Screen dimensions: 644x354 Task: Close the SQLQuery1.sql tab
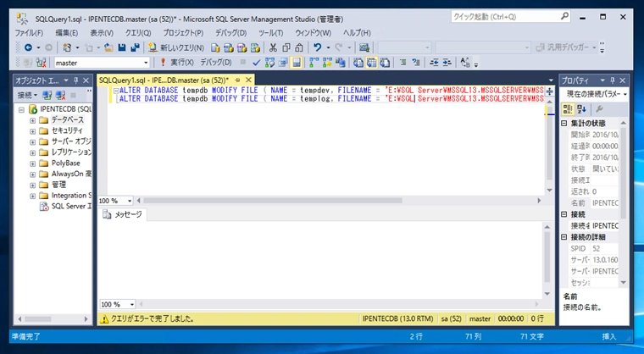coord(248,80)
